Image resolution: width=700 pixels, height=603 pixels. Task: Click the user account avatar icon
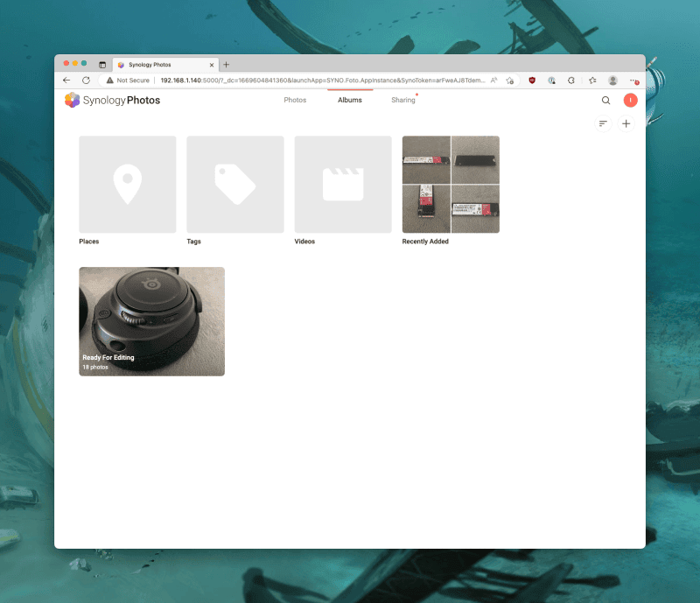(630, 101)
